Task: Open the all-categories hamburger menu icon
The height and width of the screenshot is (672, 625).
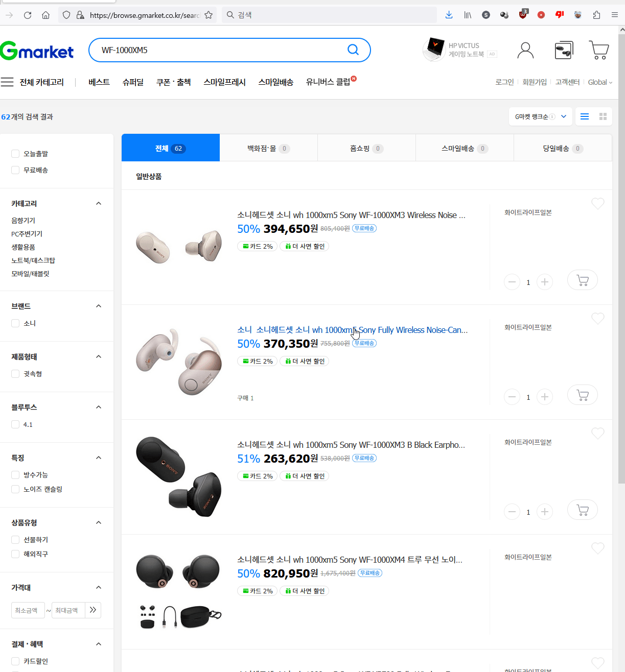Action: [7, 82]
